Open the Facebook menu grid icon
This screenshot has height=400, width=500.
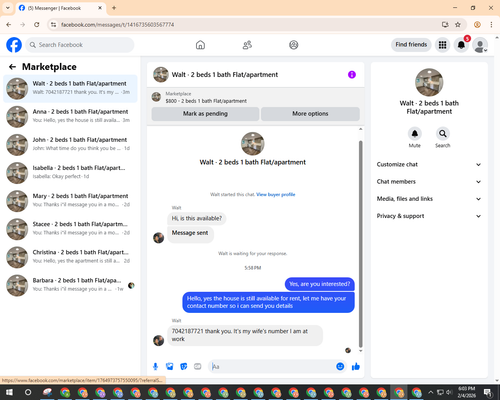point(442,45)
